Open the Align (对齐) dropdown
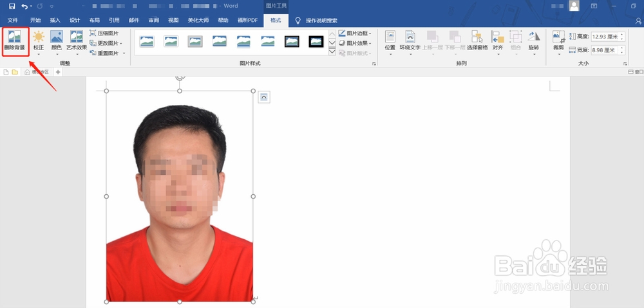 pyautogui.click(x=498, y=42)
